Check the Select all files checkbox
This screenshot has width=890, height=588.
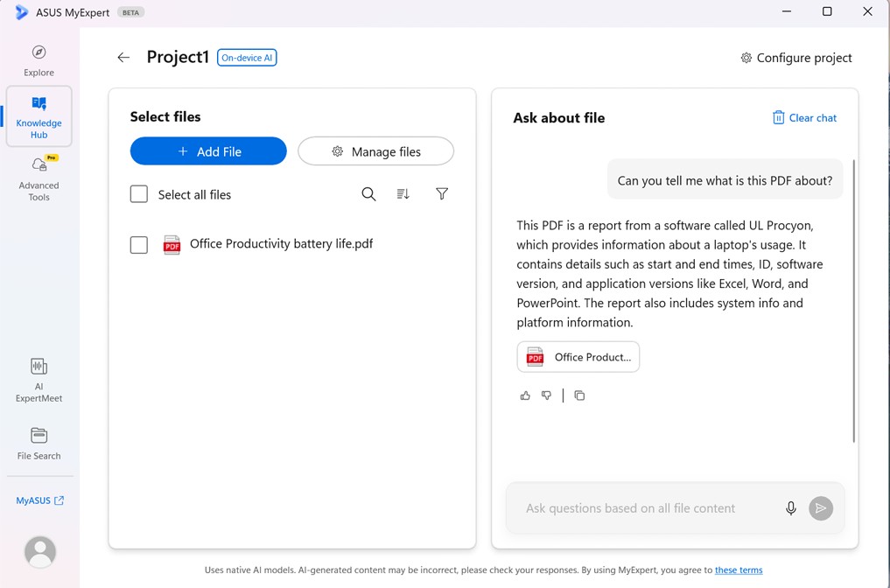click(x=139, y=194)
